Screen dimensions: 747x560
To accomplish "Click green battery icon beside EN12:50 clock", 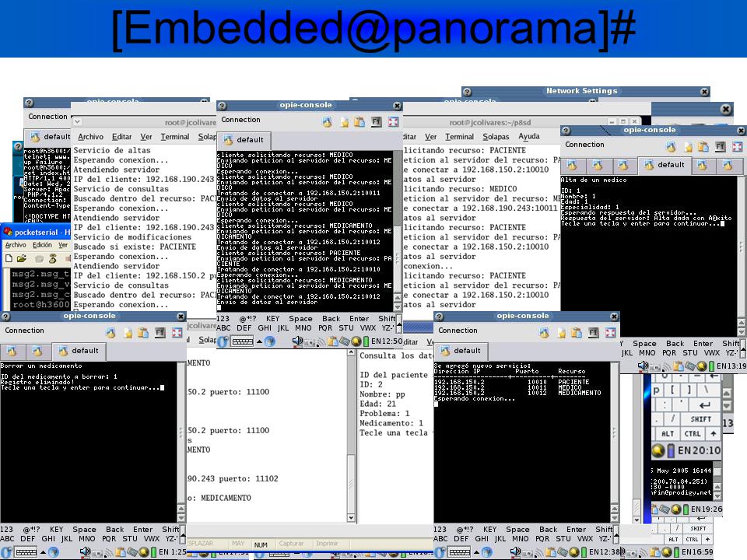I will click(366, 341).
